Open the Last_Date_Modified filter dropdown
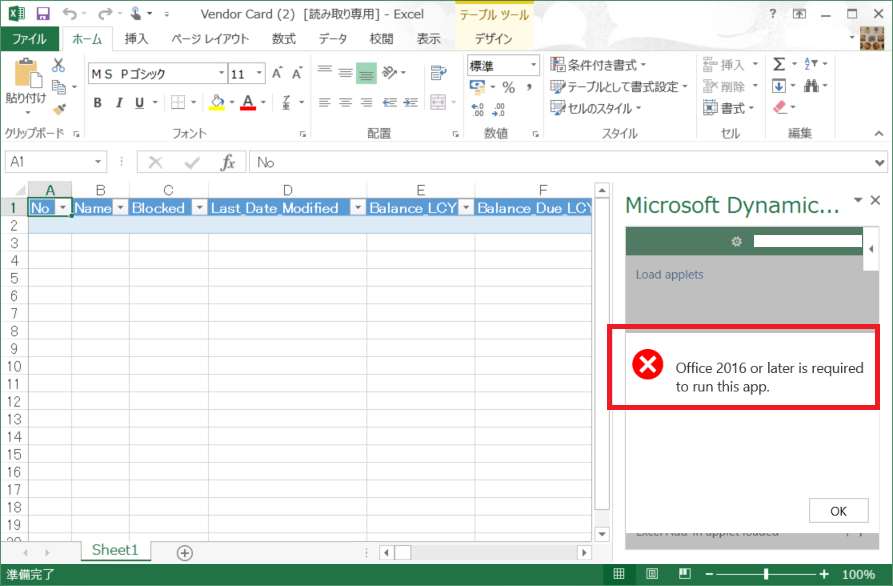Image resolution: width=893 pixels, height=586 pixels. 358,208
